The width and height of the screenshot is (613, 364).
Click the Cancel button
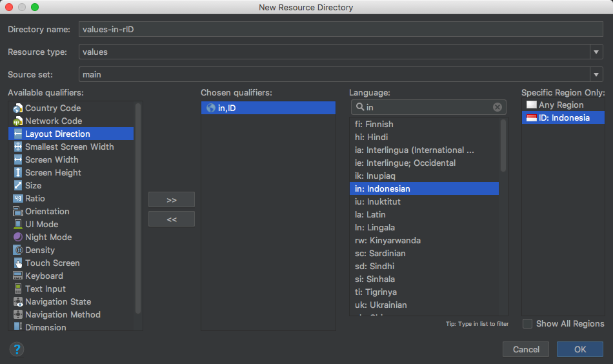(526, 349)
